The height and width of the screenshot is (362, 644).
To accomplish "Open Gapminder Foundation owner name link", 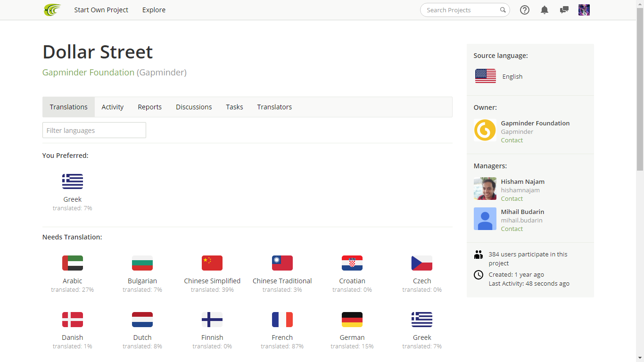I will (x=535, y=123).
